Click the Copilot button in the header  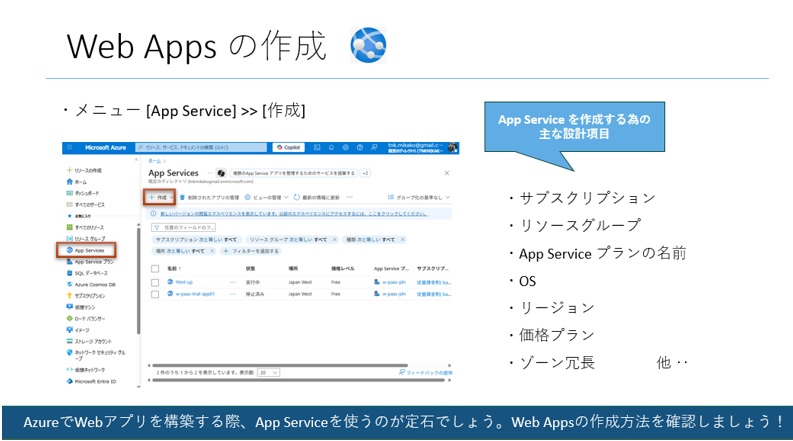pyautogui.click(x=289, y=148)
